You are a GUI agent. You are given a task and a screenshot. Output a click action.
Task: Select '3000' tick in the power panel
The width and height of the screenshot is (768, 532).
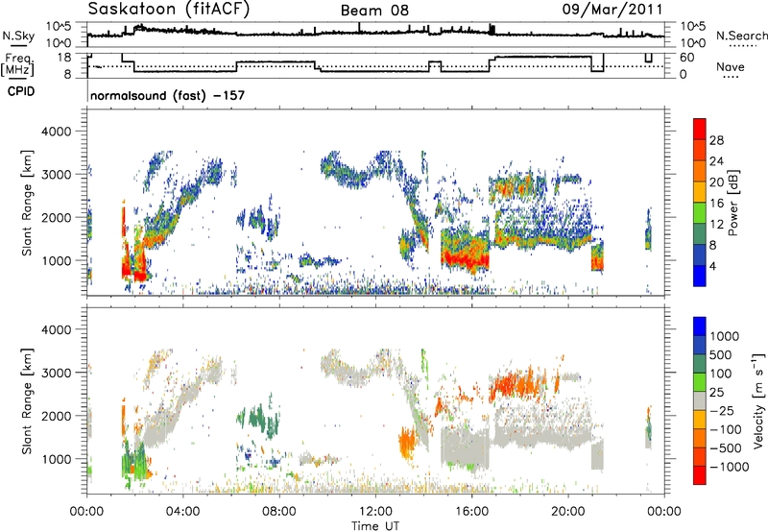[57, 175]
